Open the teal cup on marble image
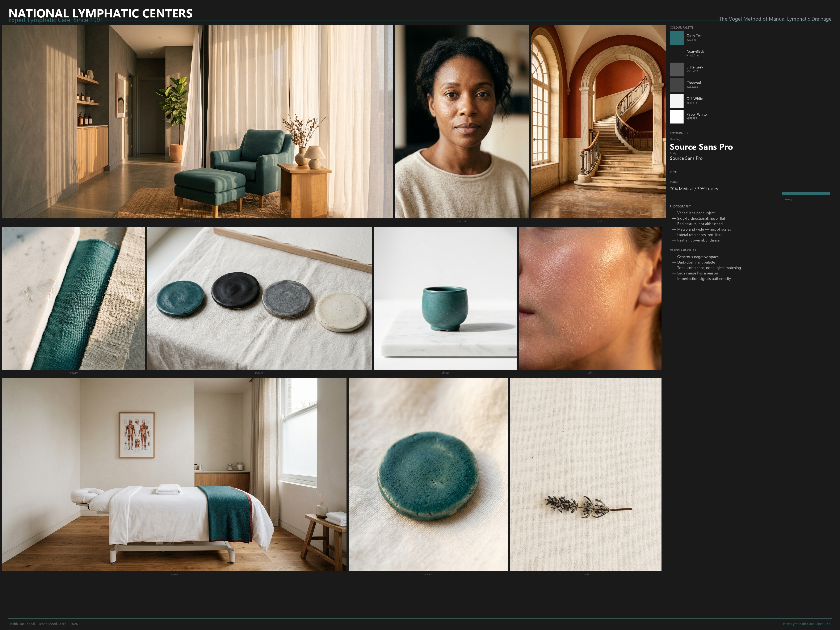Image resolution: width=840 pixels, height=630 pixels. click(445, 298)
